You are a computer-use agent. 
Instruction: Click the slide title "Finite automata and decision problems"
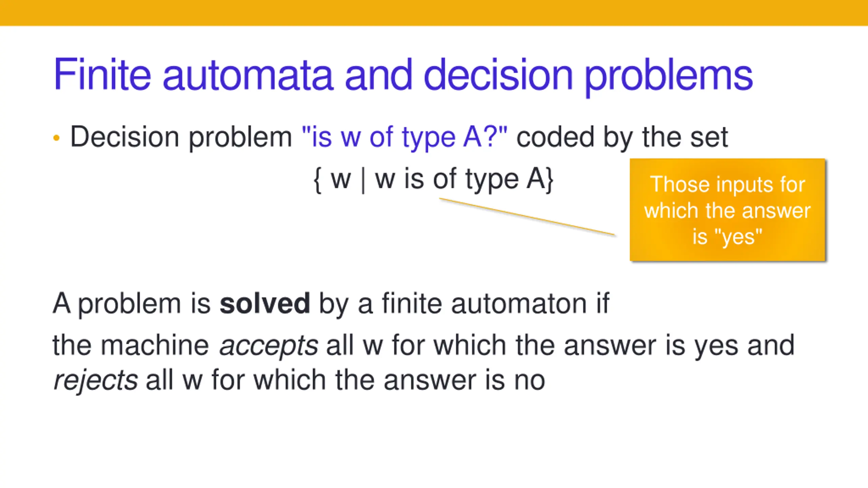tap(403, 76)
